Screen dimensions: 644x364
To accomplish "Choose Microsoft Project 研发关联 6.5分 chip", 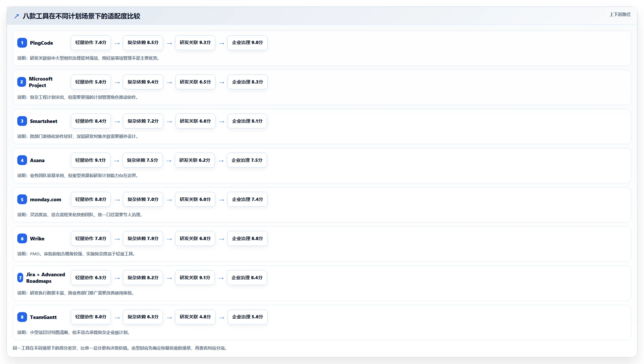I will (195, 82).
